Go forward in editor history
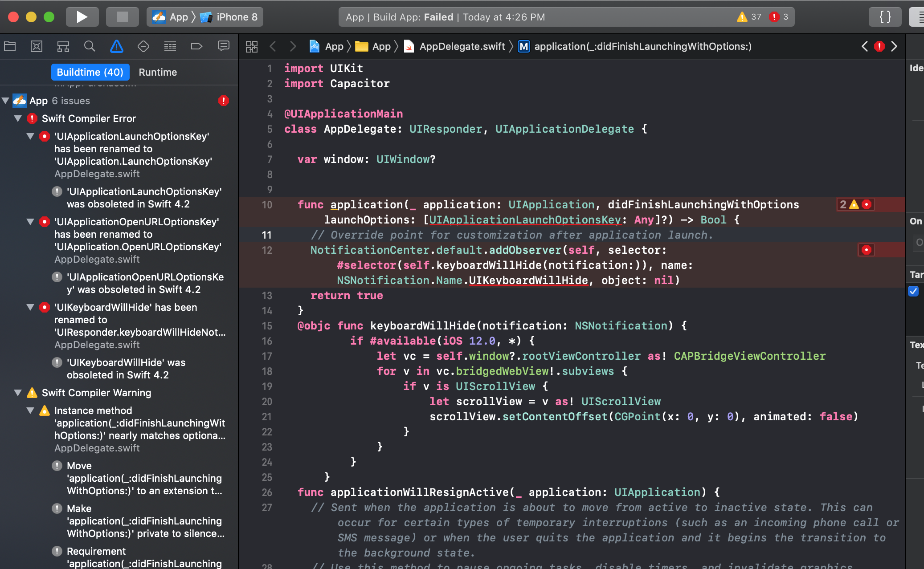The image size is (924, 569). pyautogui.click(x=293, y=46)
